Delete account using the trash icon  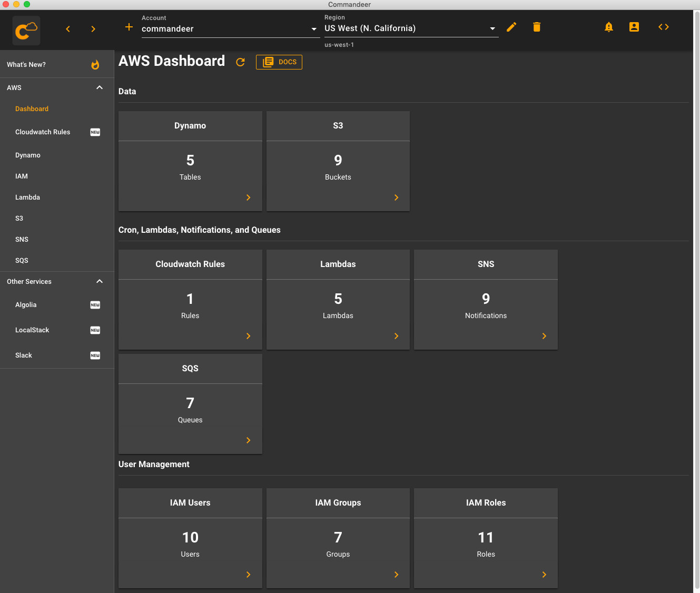click(x=537, y=27)
